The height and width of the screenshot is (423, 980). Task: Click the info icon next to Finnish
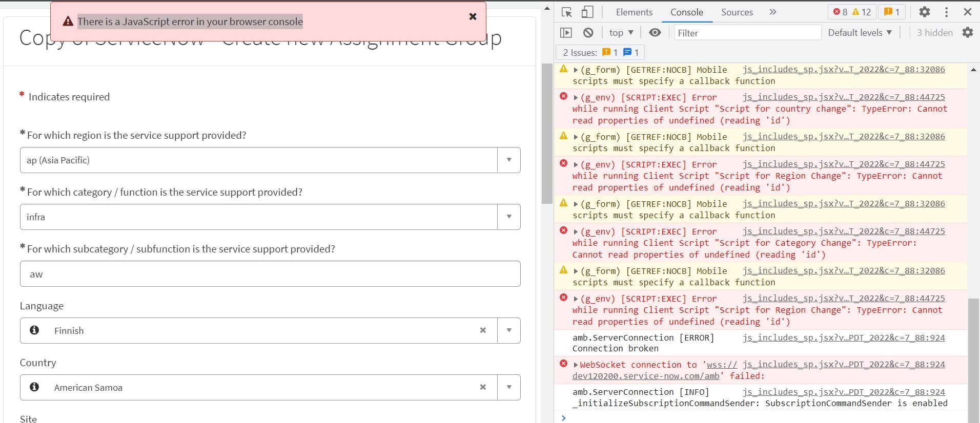tap(34, 330)
